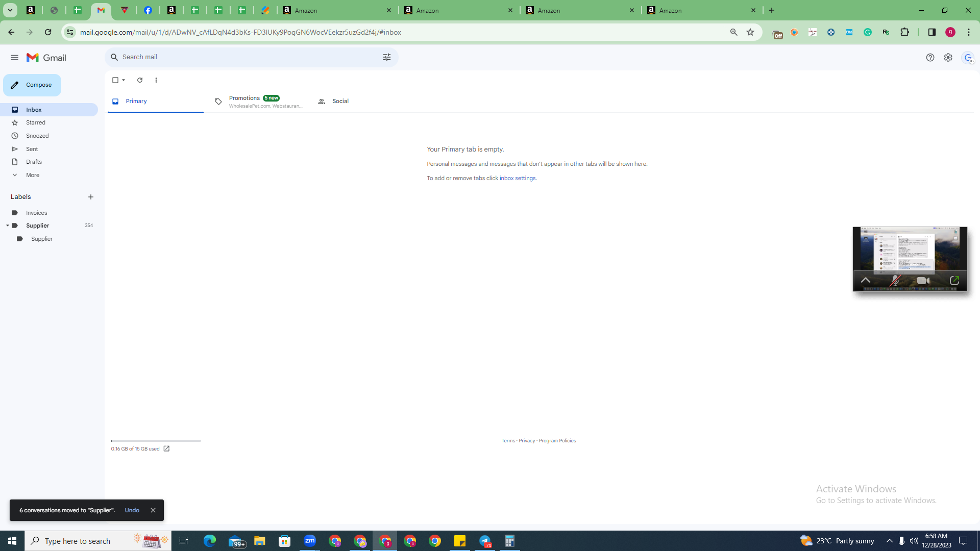Screen dimensions: 980x551
Task: Toggle mute in the Zoom mini window
Action: click(895, 281)
